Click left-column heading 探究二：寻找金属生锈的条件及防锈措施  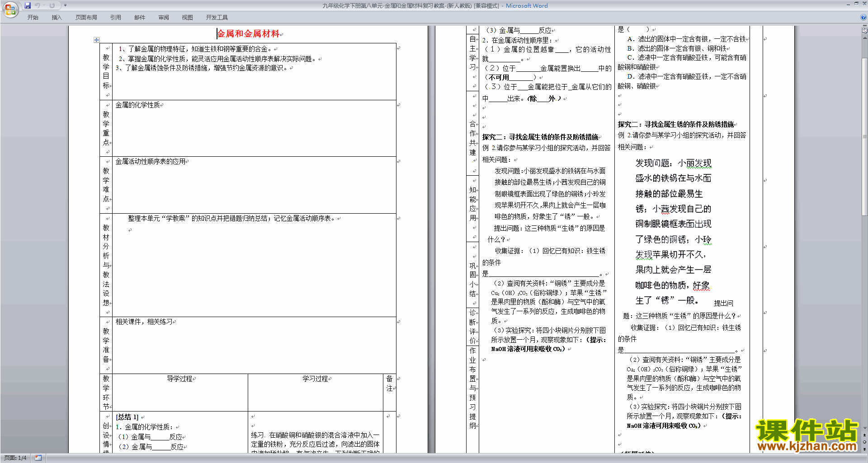point(540,136)
